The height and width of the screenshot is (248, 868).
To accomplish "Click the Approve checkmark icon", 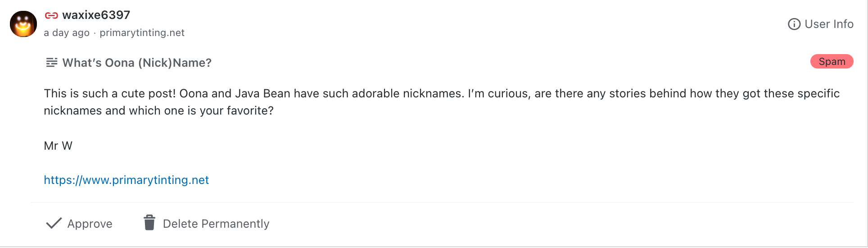I will tap(54, 223).
